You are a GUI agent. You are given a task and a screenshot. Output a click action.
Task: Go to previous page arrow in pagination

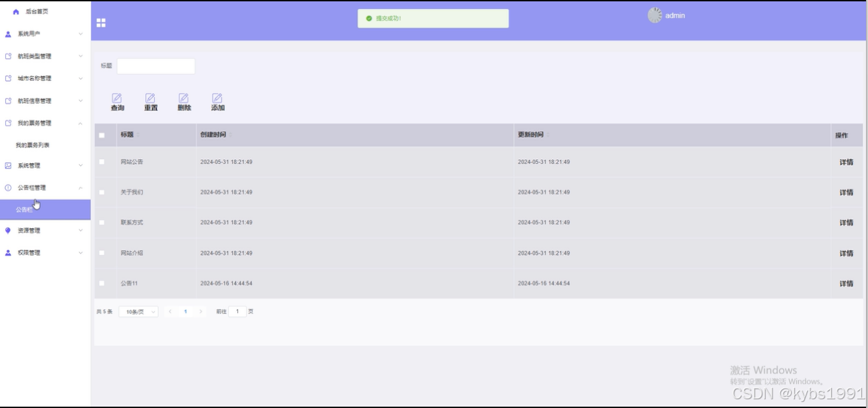pos(170,312)
